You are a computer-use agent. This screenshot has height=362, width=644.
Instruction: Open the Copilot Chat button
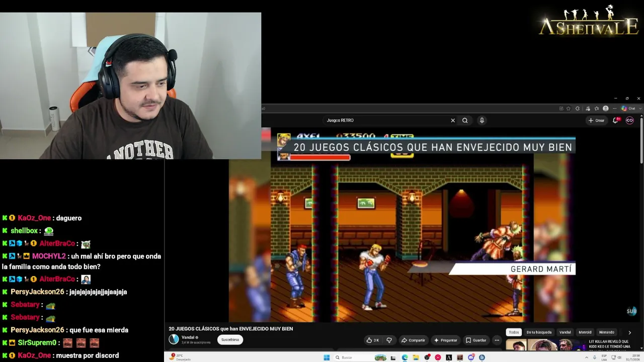tap(628, 108)
